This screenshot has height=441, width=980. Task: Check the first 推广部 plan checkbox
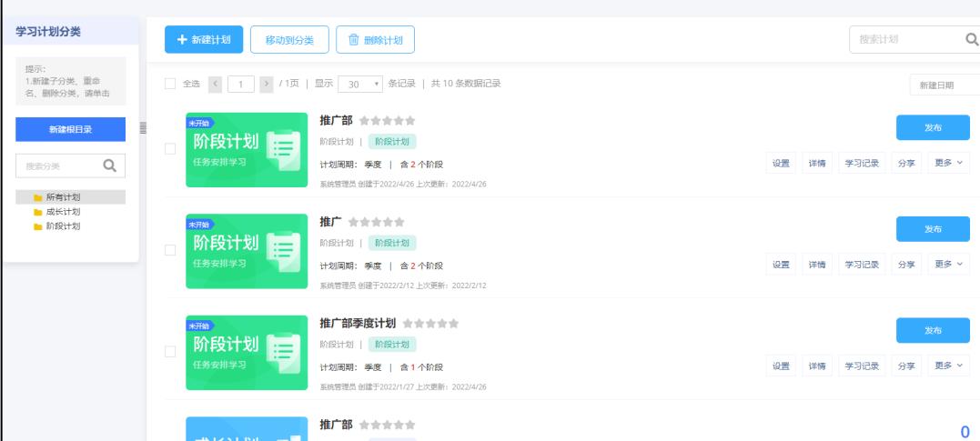(170, 149)
